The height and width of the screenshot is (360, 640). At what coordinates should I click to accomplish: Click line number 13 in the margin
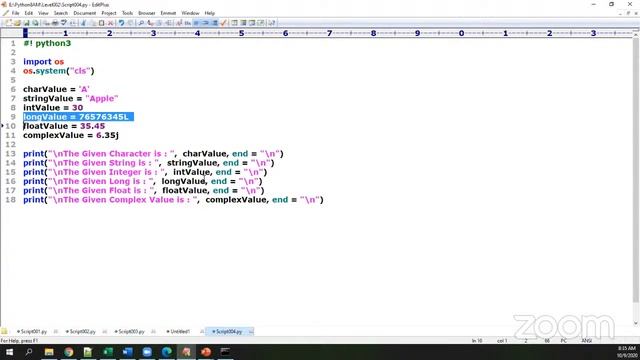10,154
